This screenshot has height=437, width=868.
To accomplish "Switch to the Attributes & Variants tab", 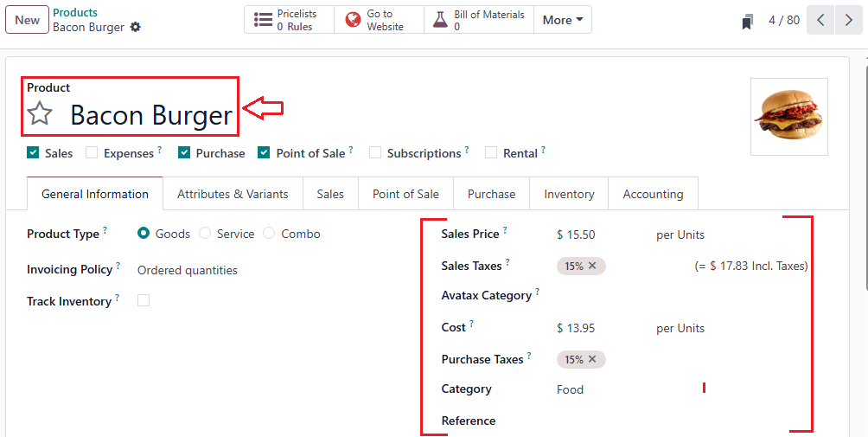I will [233, 194].
